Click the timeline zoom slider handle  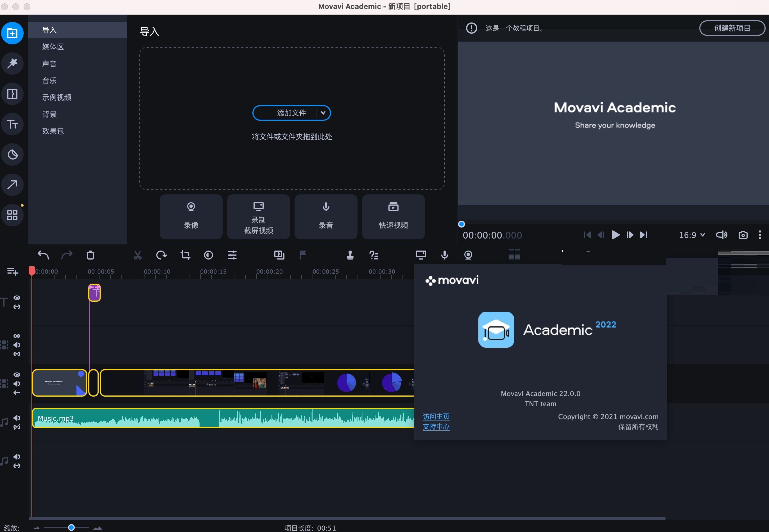71,527
